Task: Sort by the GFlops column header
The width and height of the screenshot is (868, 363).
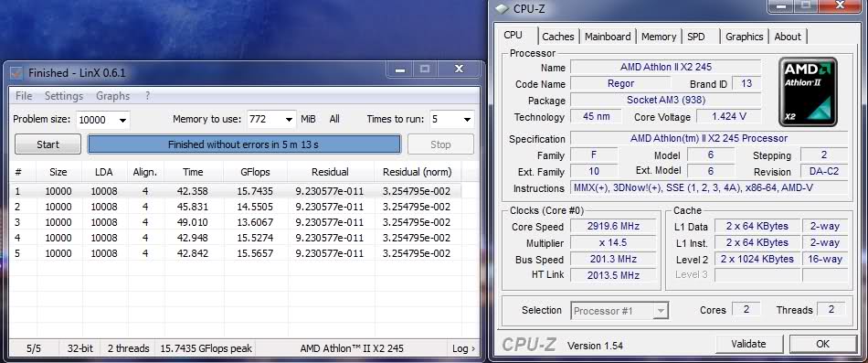Action: [x=255, y=172]
